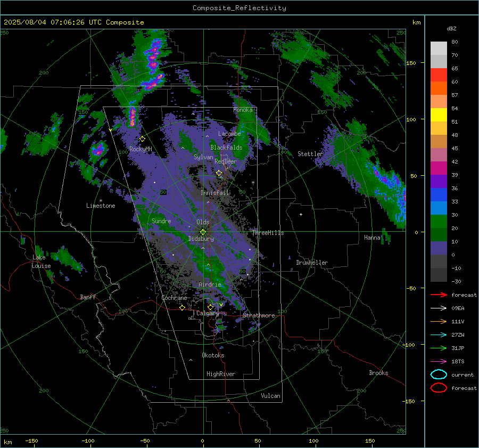Viewport: 479px width, 448px height.
Task: Click the Innisfail label
Action: (x=215, y=193)
